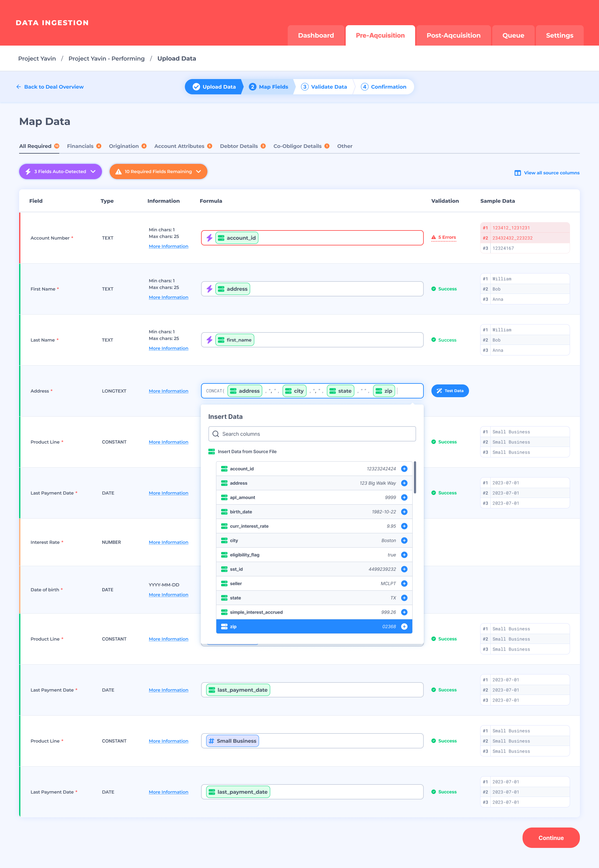Open More Information under Interest Rate
Viewport: 599px width, 868px height.
(x=168, y=542)
